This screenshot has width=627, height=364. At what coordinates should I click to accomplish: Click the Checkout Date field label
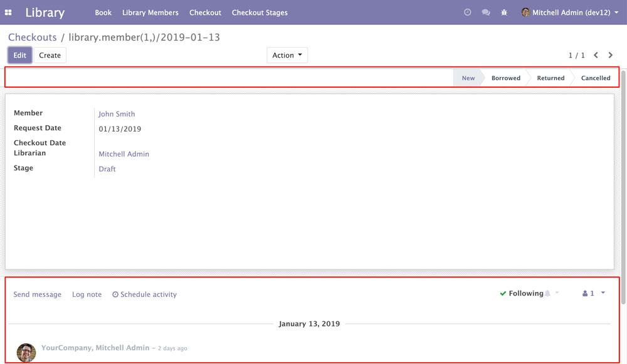[40, 143]
